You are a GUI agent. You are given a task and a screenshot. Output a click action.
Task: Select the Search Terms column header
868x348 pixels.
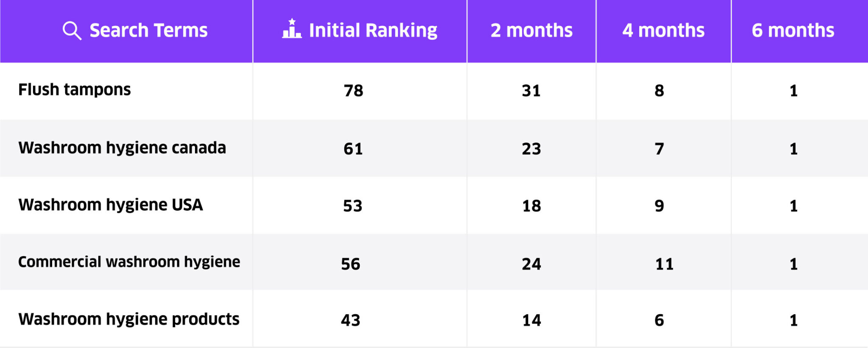tap(148, 31)
